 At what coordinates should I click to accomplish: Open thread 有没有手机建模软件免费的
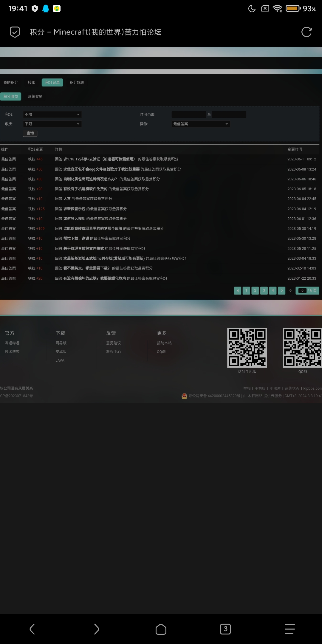[85, 189]
